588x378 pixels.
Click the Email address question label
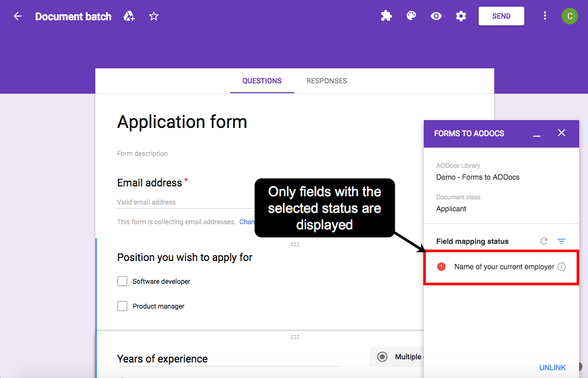150,183
